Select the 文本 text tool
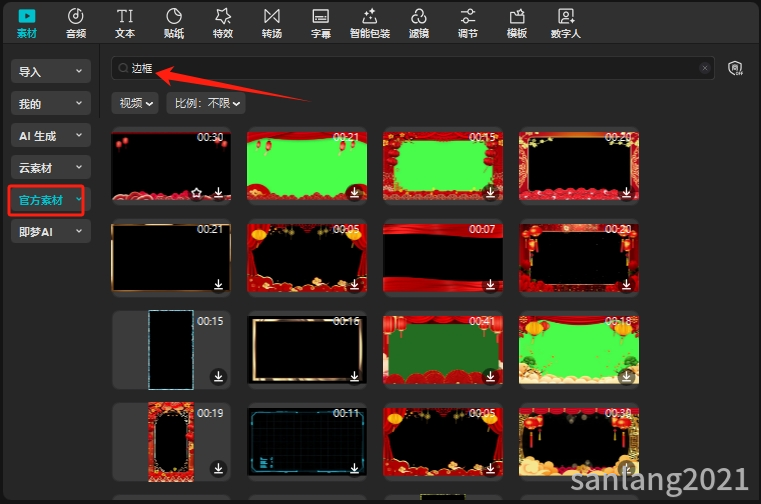This screenshot has width=761, height=504. 125,22
